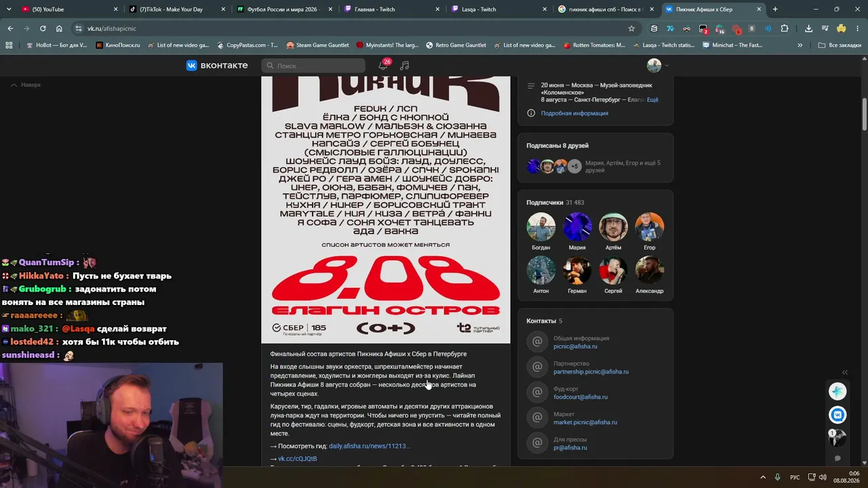Click the info icon beside Подробная информация
Screen dimensions: 868x488
(531, 113)
